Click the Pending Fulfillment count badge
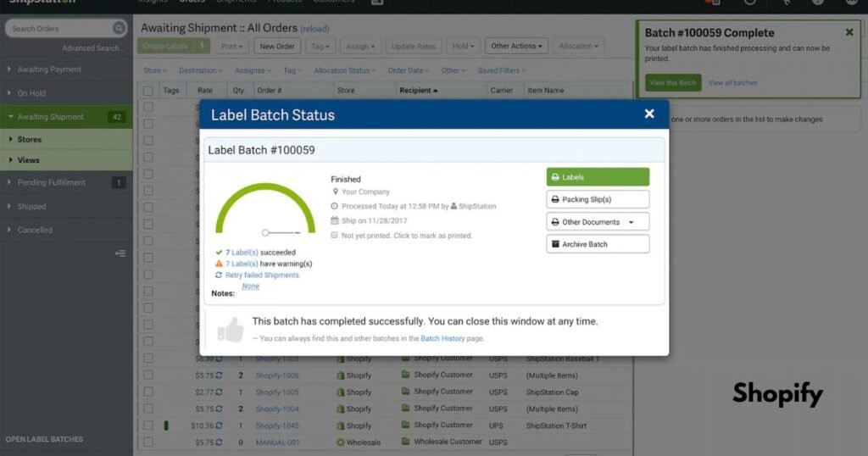Viewport: 868px width, 456px height. point(119,182)
